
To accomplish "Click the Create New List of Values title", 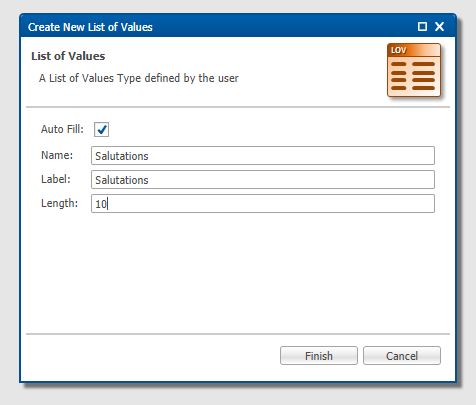I will (90, 27).
